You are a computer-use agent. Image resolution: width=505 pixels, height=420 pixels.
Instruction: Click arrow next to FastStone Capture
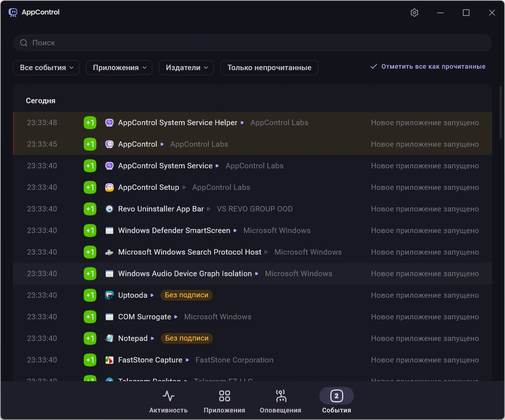click(x=187, y=360)
